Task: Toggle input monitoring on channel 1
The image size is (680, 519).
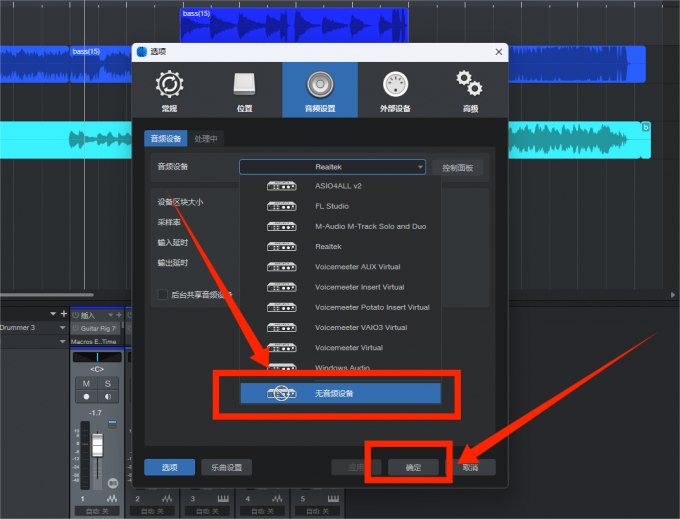Action: coord(108,396)
